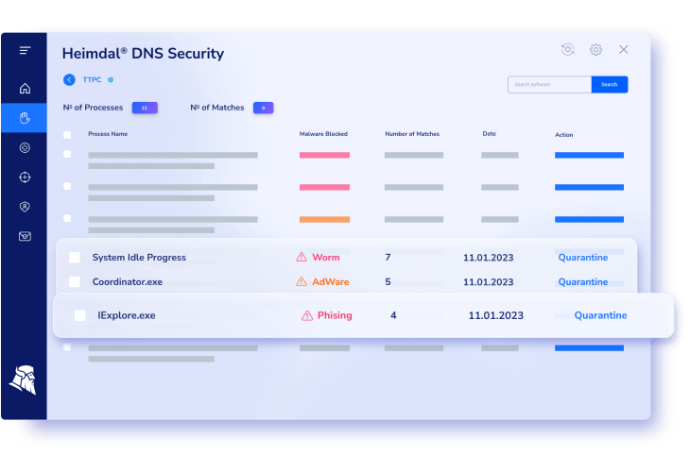Click the status dot next to TTPC

pos(111,80)
